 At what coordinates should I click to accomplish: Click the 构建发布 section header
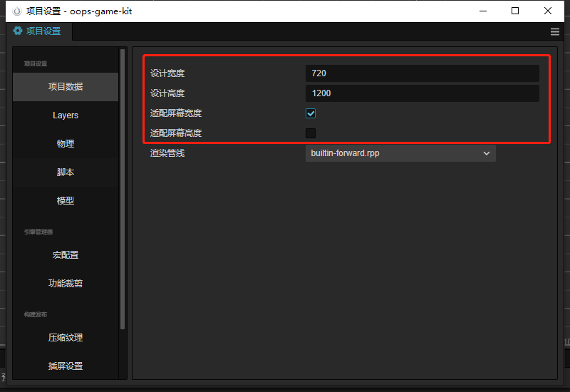[x=36, y=314]
